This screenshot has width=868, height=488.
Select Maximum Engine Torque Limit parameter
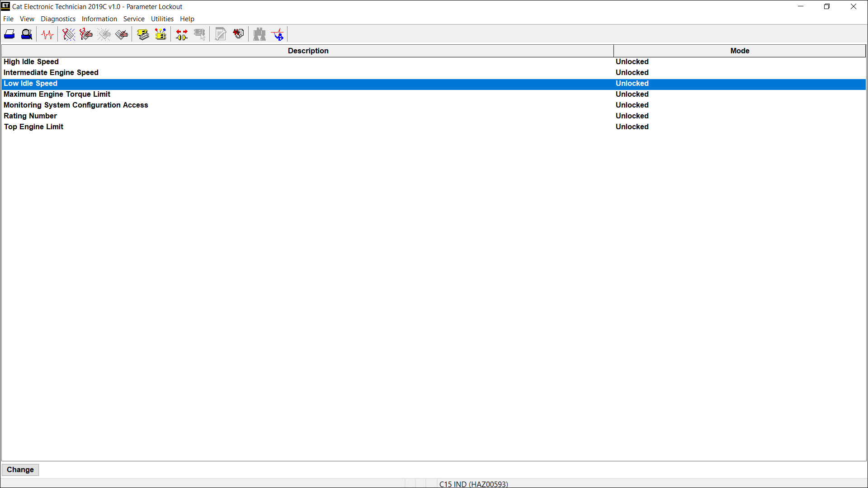[57, 94]
